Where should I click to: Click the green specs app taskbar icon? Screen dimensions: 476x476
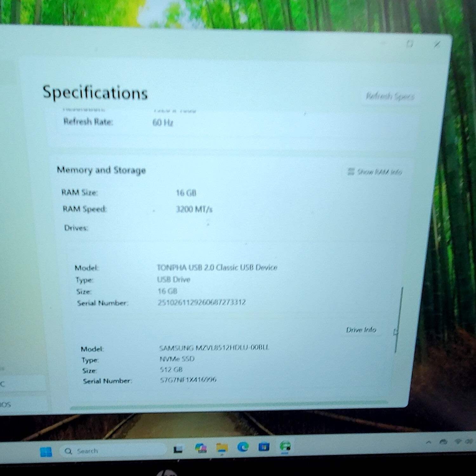click(x=285, y=446)
